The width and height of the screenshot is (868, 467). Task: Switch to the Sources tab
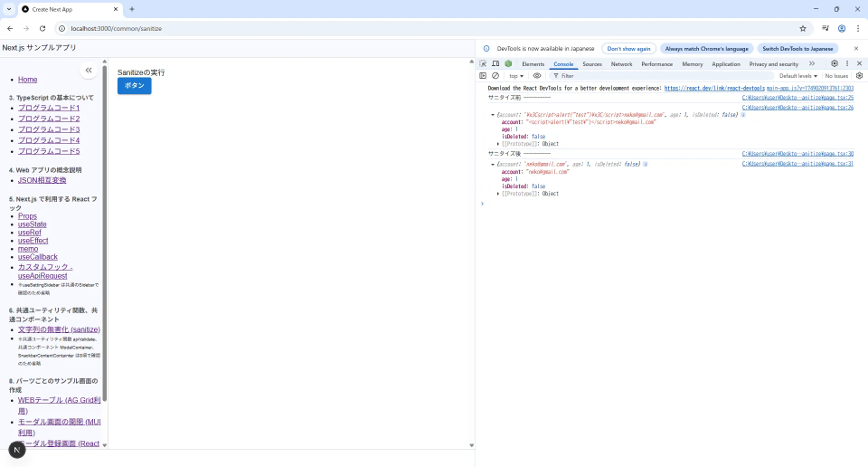click(x=591, y=64)
